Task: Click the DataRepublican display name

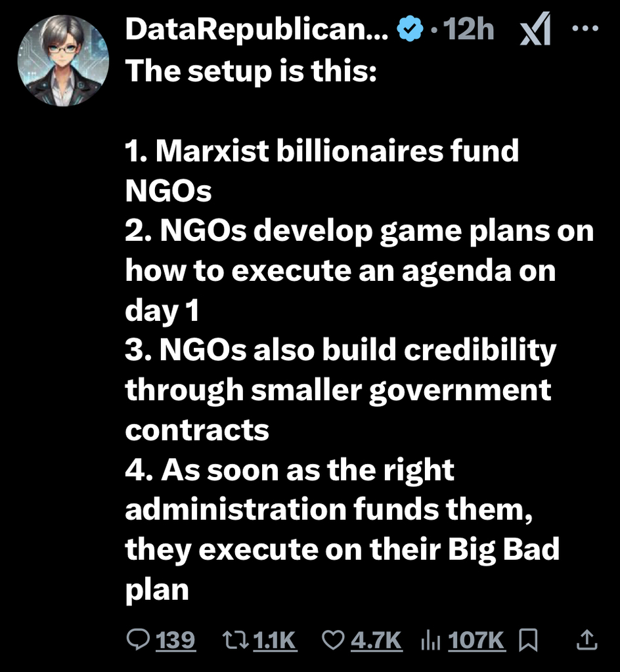Action: (256, 30)
